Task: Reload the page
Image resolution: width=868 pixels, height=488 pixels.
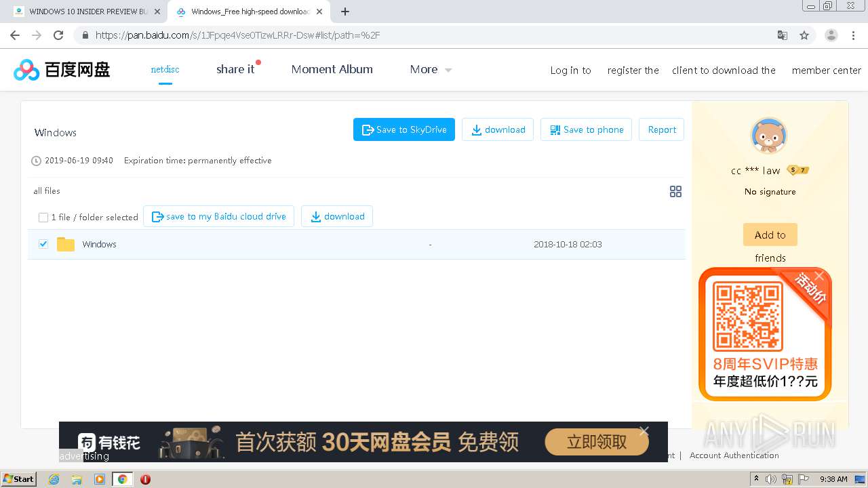Action: 58,35
